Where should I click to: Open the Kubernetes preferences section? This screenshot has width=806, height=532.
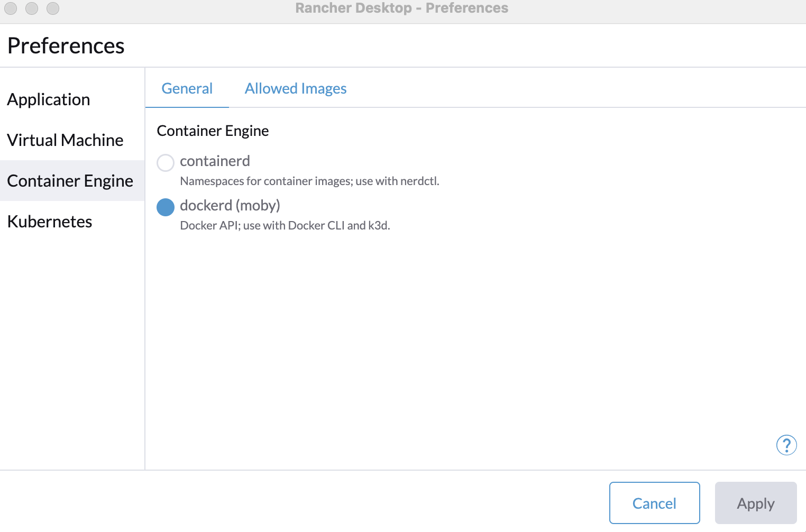(x=49, y=222)
